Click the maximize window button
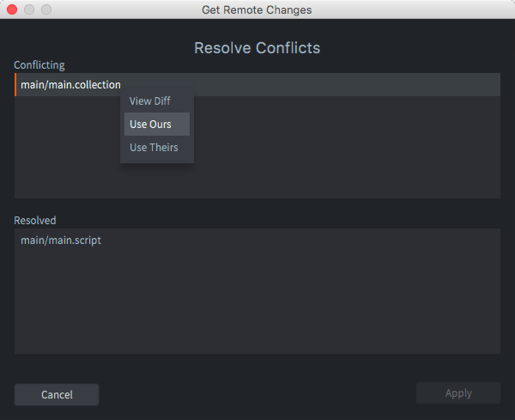515x420 pixels. point(46,9)
